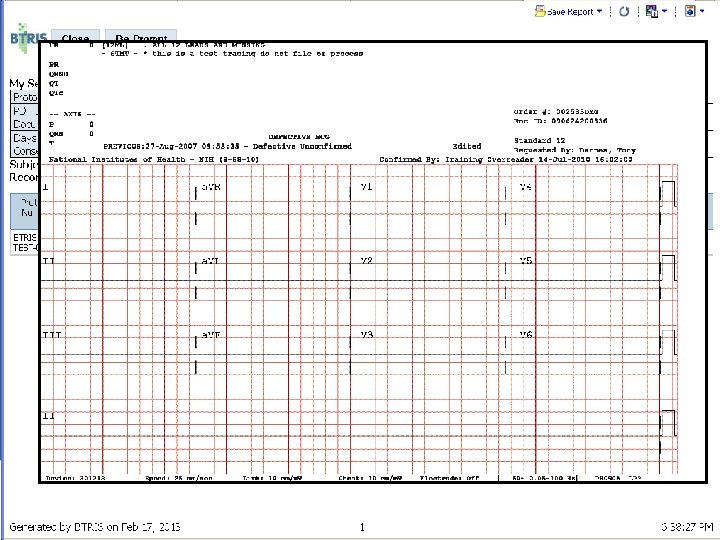This screenshot has width=720, height=540.
Task: Click the 'Standard 12' text
Action: point(539,141)
